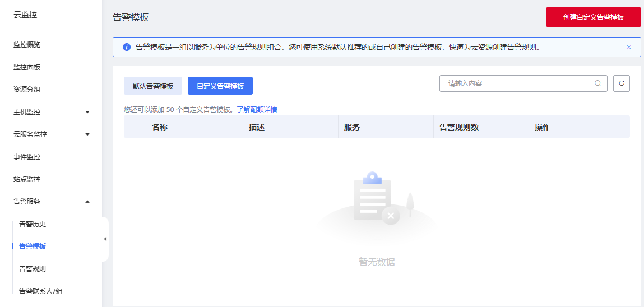Collapse the 告警服务 menu
The width and height of the screenshot is (644, 307).
coord(87,202)
